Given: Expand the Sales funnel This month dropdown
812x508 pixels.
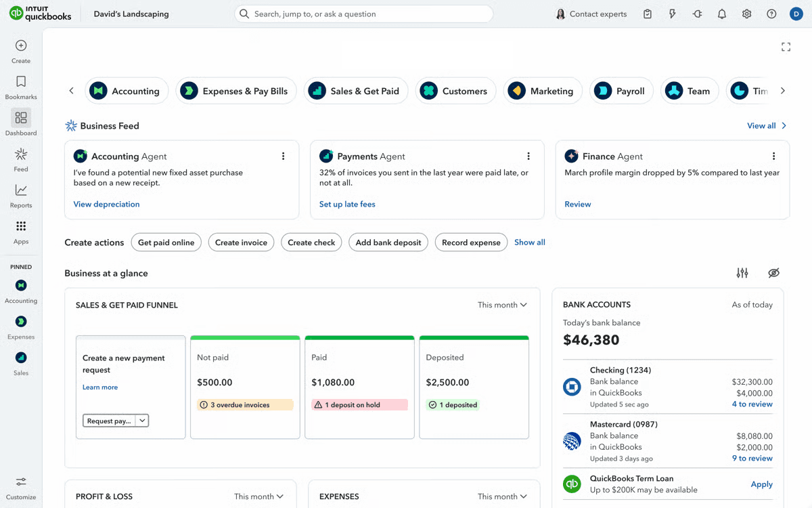Looking at the screenshot, I should pos(502,305).
